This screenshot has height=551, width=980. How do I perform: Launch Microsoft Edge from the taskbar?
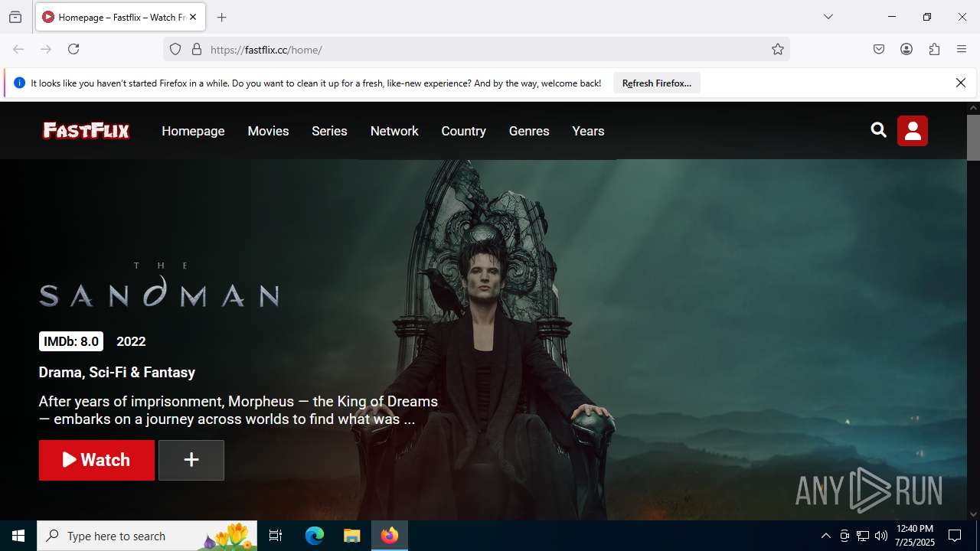point(315,536)
